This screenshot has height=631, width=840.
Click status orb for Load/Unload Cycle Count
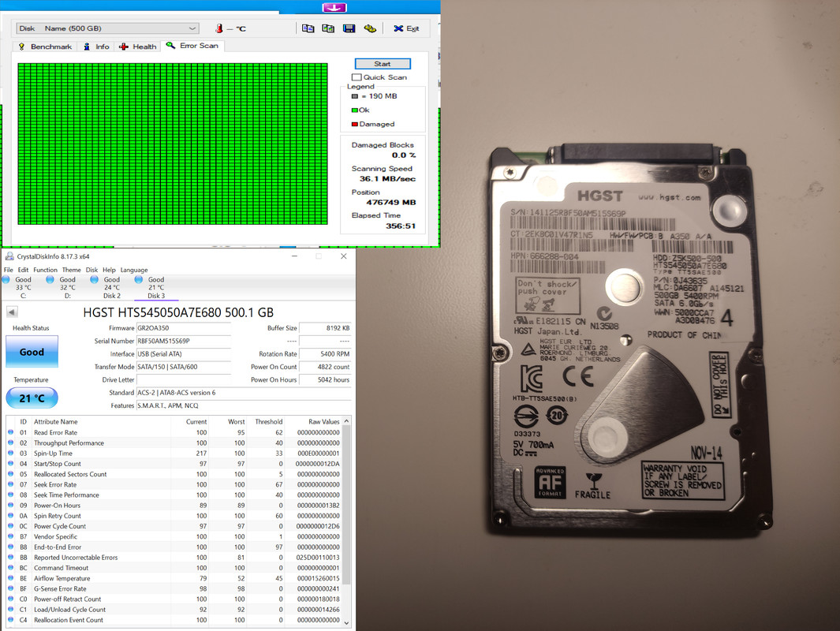11,610
